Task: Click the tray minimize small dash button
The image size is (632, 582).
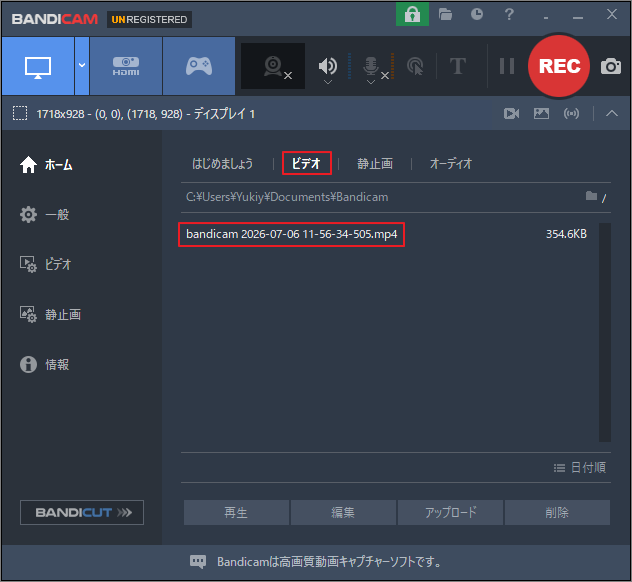Action: (546, 18)
